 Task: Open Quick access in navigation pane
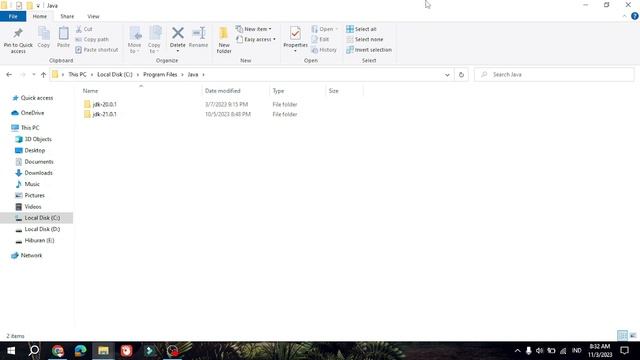(x=33, y=98)
